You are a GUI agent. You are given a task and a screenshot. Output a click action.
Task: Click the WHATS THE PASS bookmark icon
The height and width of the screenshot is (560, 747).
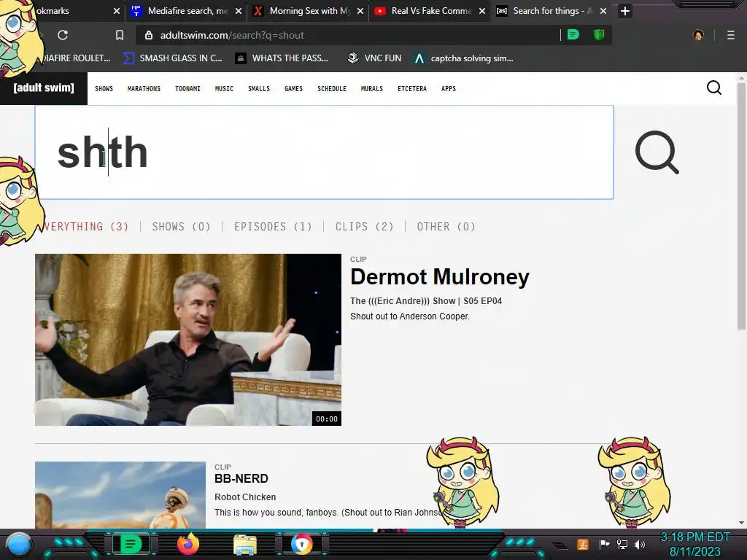(x=241, y=58)
